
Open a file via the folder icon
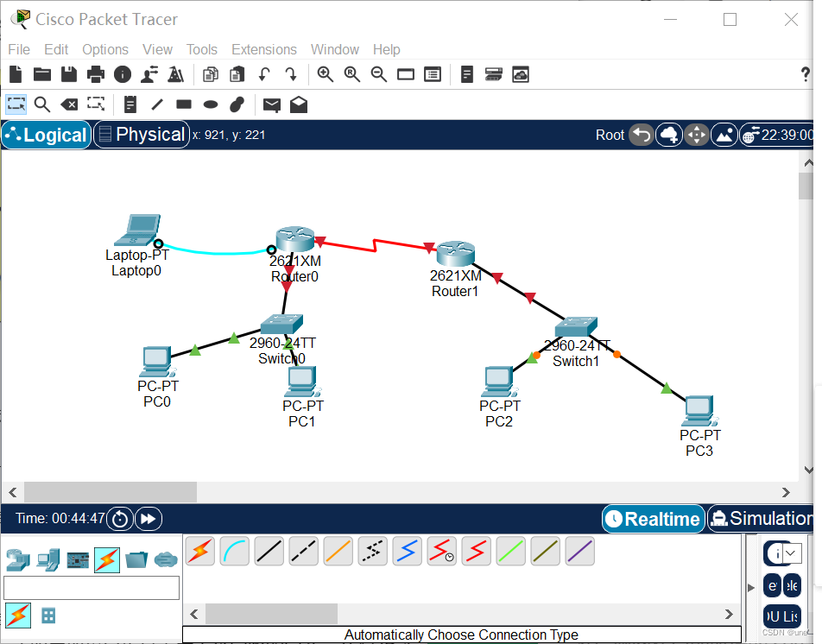point(42,74)
